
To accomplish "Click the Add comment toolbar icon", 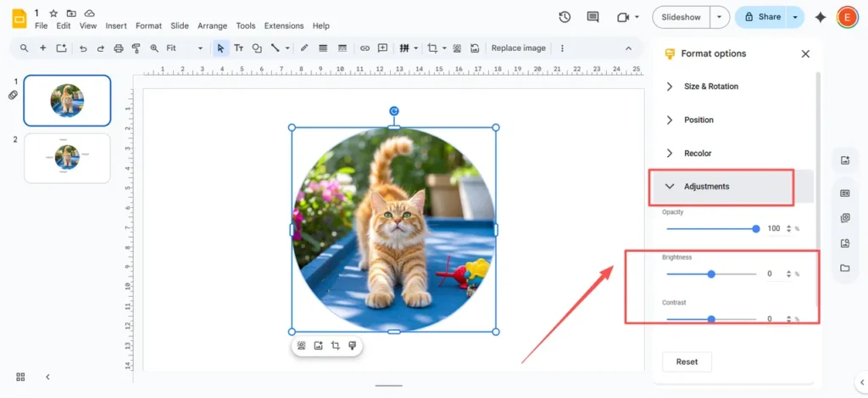I will (382, 48).
